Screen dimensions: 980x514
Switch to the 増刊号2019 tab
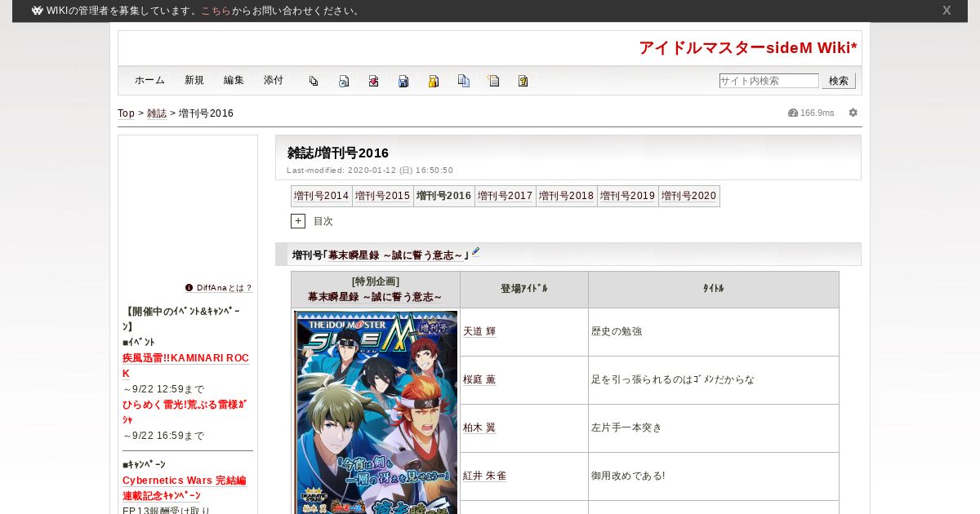point(628,196)
